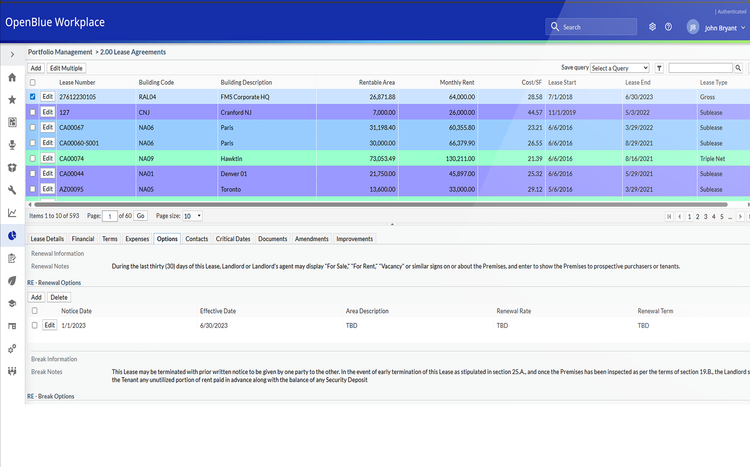Collapse the grid panel splitter arrow
The image size is (750, 467).
click(392, 223)
